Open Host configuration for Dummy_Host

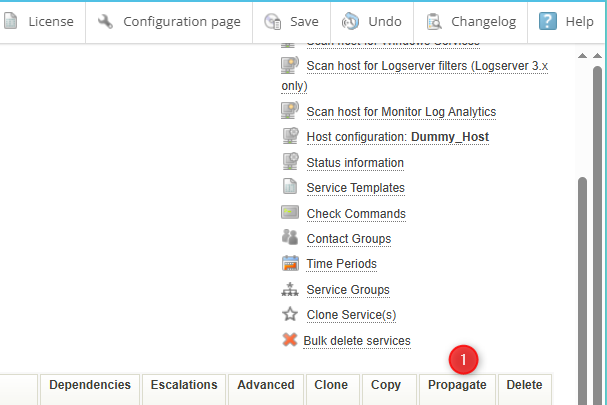(x=397, y=137)
